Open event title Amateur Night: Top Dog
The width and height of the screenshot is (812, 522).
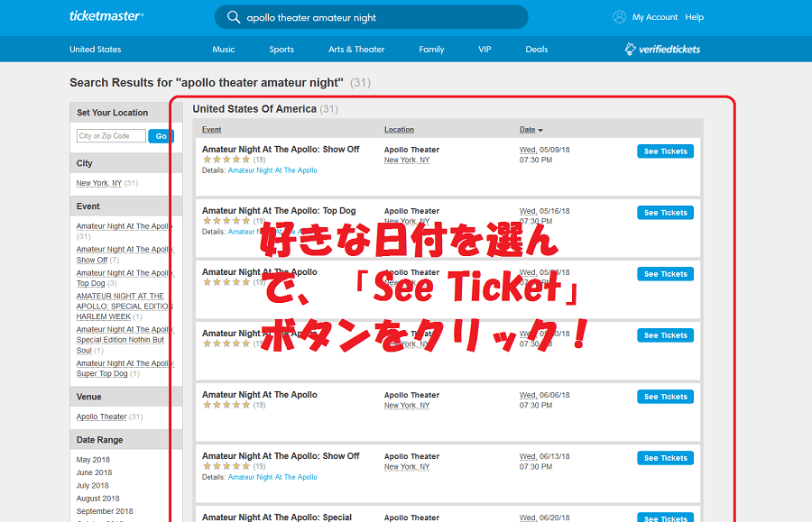click(279, 211)
